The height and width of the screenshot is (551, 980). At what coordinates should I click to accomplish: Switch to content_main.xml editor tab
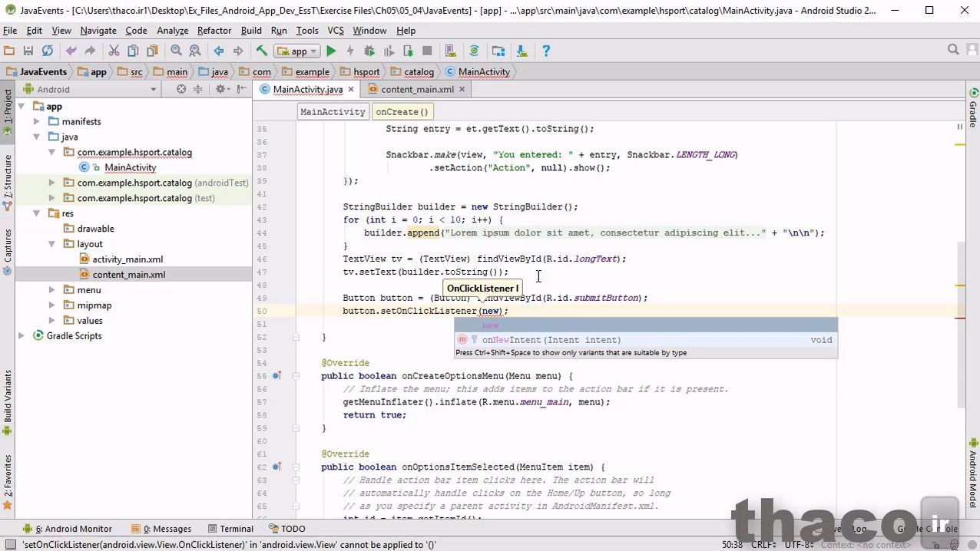pos(417,89)
